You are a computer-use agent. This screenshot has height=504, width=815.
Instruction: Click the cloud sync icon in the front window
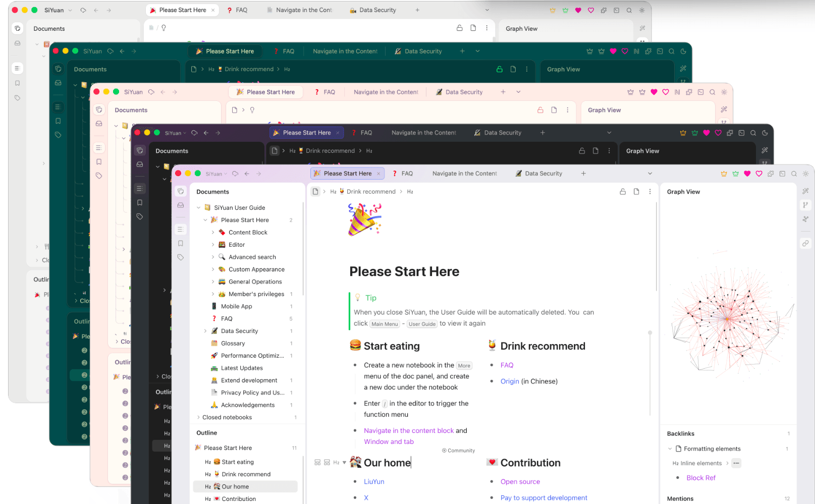pos(235,174)
